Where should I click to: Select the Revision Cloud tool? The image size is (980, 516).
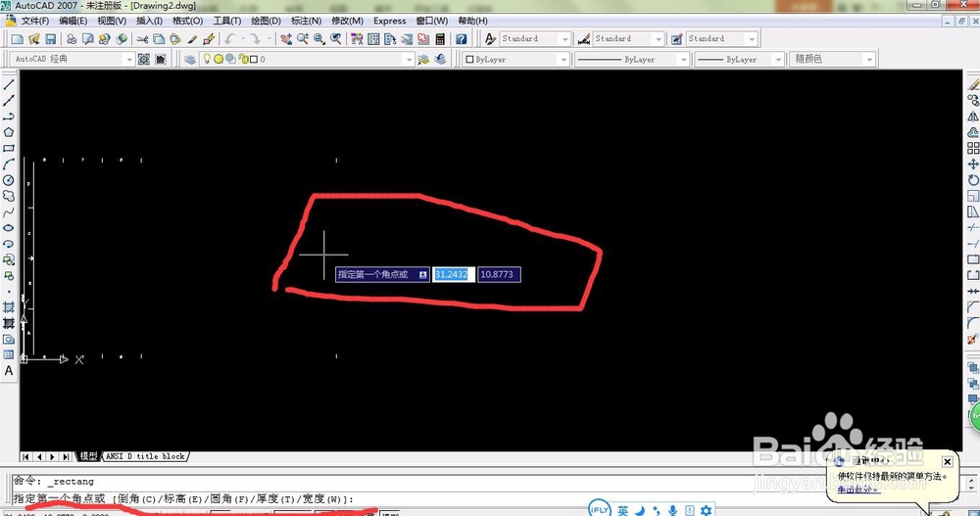[x=9, y=196]
